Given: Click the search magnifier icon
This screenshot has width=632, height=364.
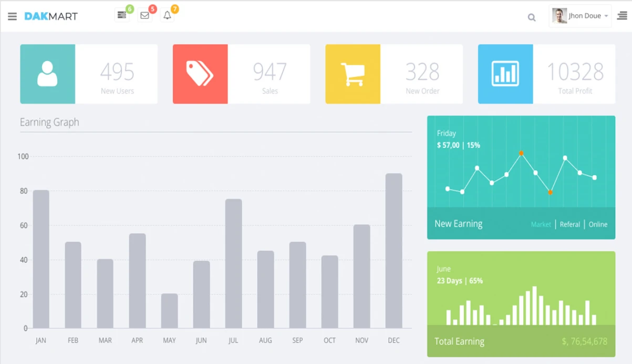Looking at the screenshot, I should pos(532,17).
